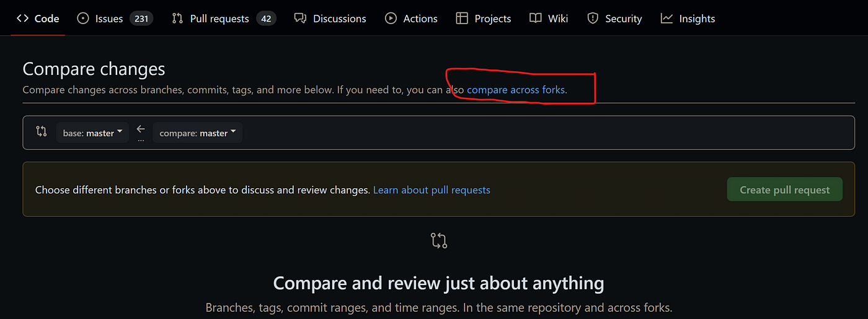
Task: Click the left arrow between branch selectors
Action: 141,129
